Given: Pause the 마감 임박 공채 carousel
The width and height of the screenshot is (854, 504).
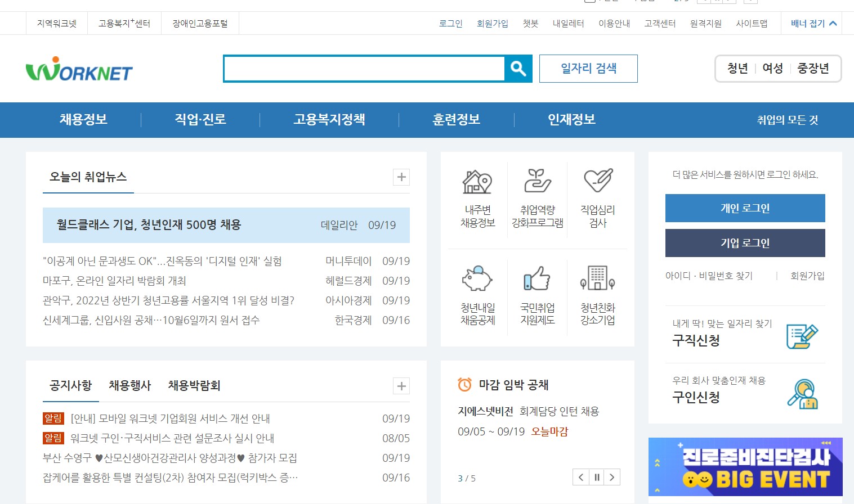Looking at the screenshot, I should tap(596, 476).
